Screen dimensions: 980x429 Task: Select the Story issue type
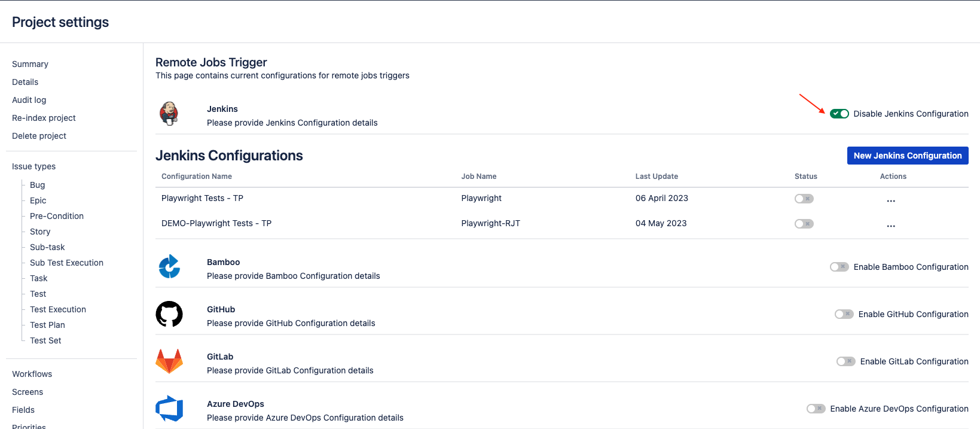click(40, 232)
